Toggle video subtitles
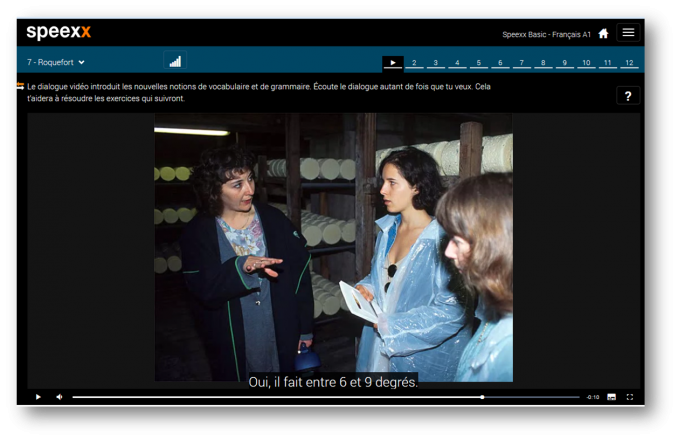678x440 pixels. point(611,397)
